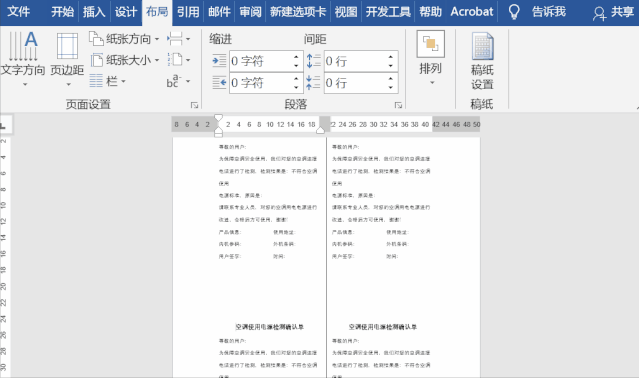Increase left indent with stepper up arrow
Image resolution: width=639 pixels, height=378 pixels.
[x=296, y=57]
